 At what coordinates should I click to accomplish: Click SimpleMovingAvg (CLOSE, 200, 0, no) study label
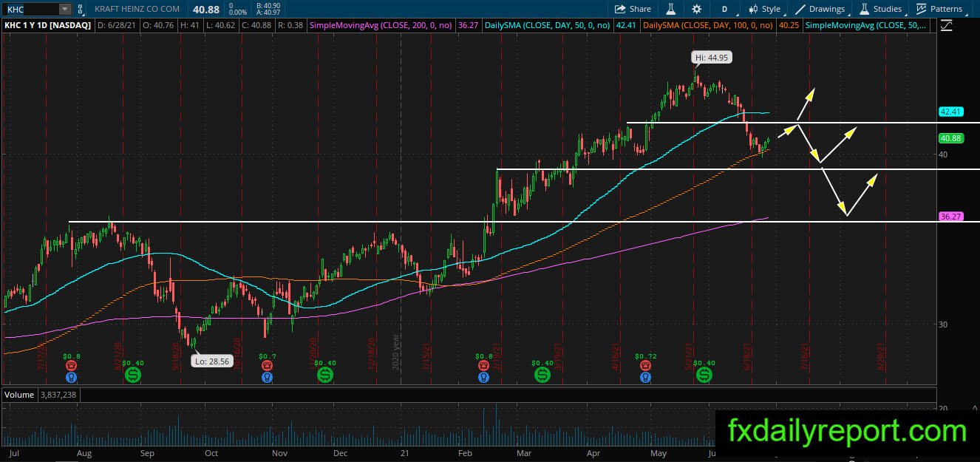(381, 26)
